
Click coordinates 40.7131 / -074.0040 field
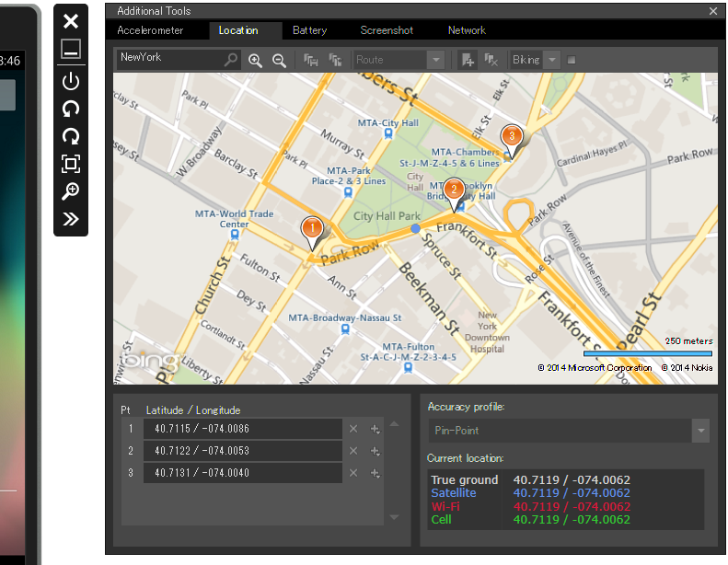coord(243,473)
